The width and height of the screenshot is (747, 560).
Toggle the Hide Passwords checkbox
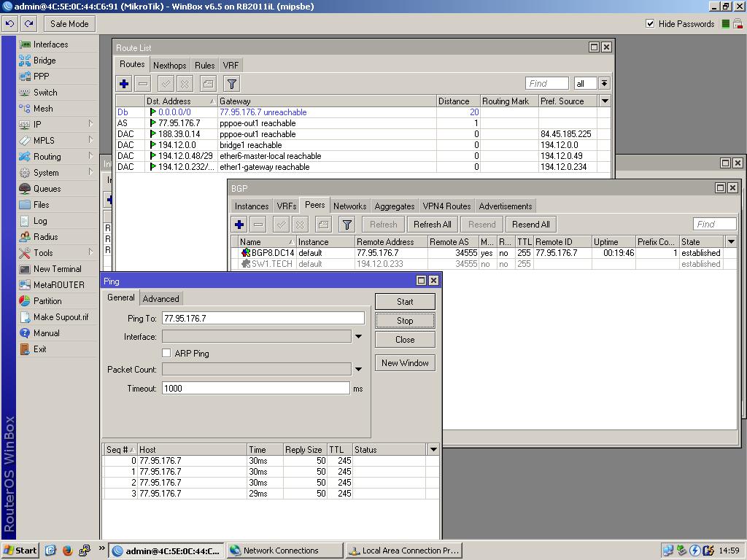tap(650, 24)
